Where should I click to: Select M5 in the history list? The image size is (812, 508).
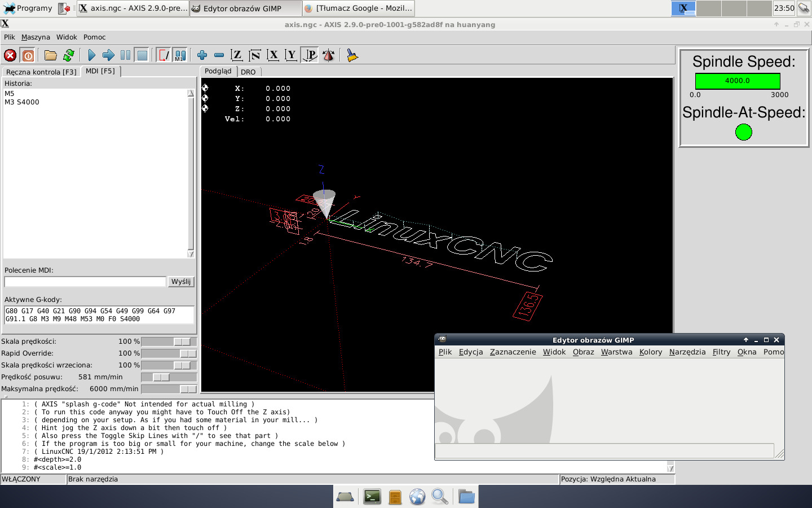point(10,94)
